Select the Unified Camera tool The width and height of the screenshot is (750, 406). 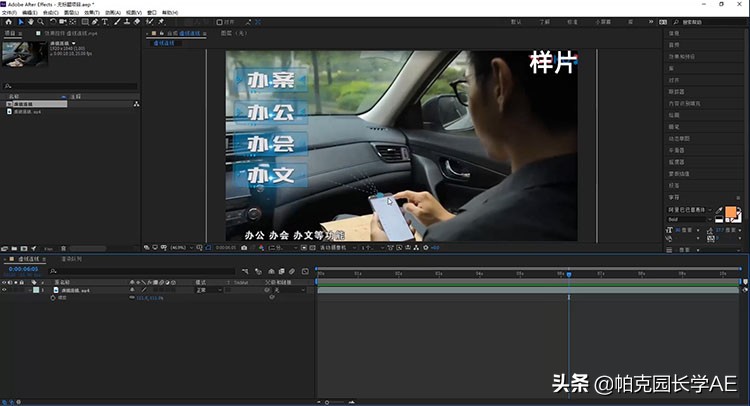(63, 22)
